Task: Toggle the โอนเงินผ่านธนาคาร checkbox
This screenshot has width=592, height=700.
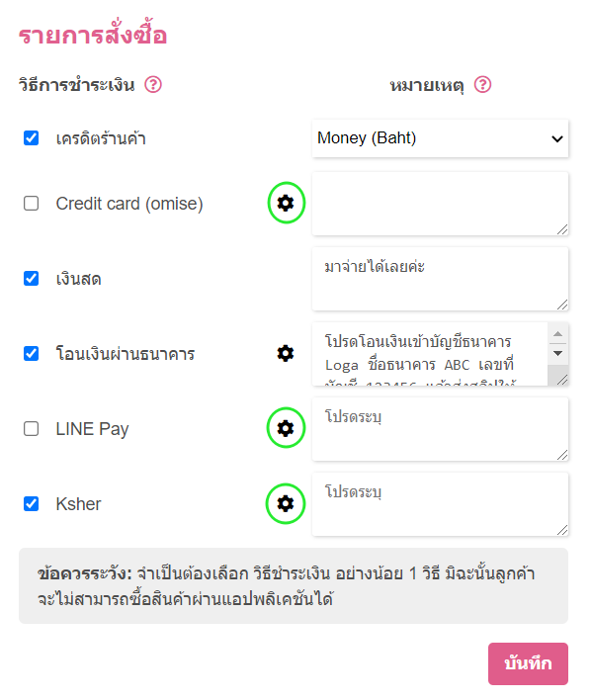Action: [x=32, y=353]
